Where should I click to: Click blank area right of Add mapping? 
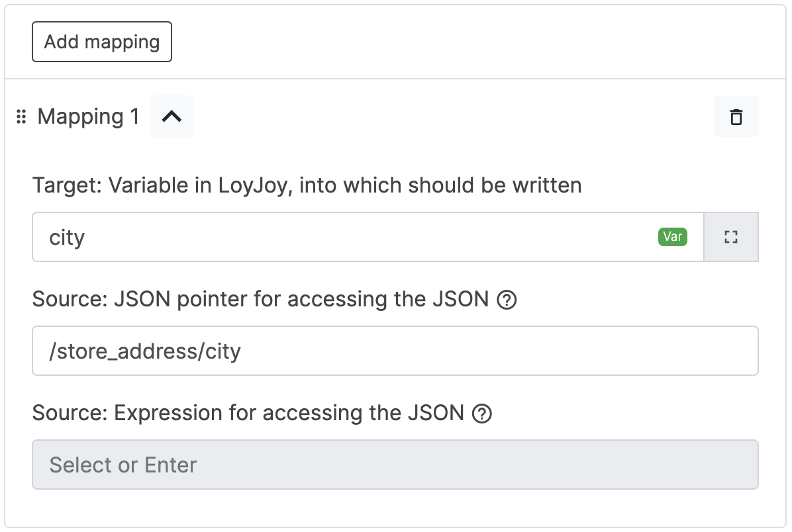coord(464,42)
